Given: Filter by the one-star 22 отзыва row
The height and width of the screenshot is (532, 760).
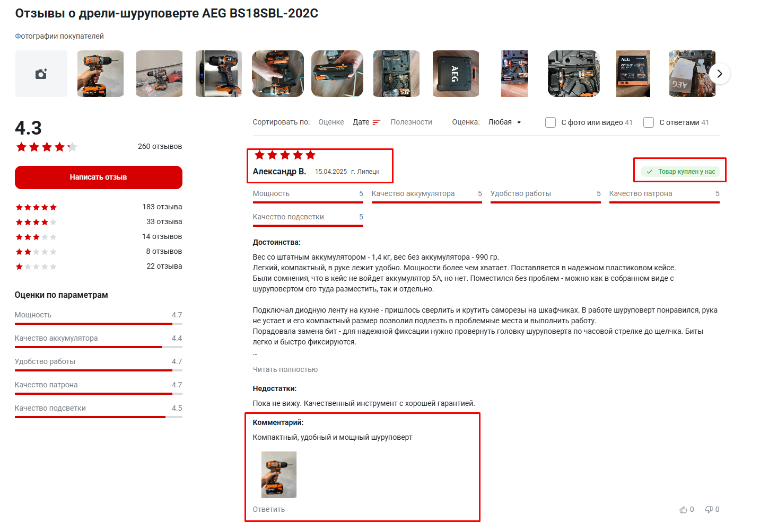Looking at the screenshot, I should point(99,267).
